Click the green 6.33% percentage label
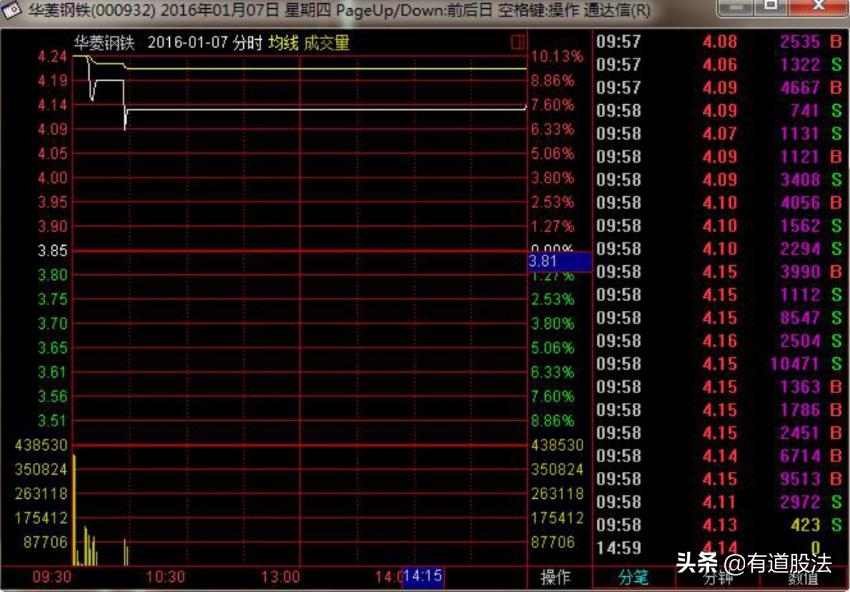This screenshot has height=592, width=850. pyautogui.click(x=552, y=372)
